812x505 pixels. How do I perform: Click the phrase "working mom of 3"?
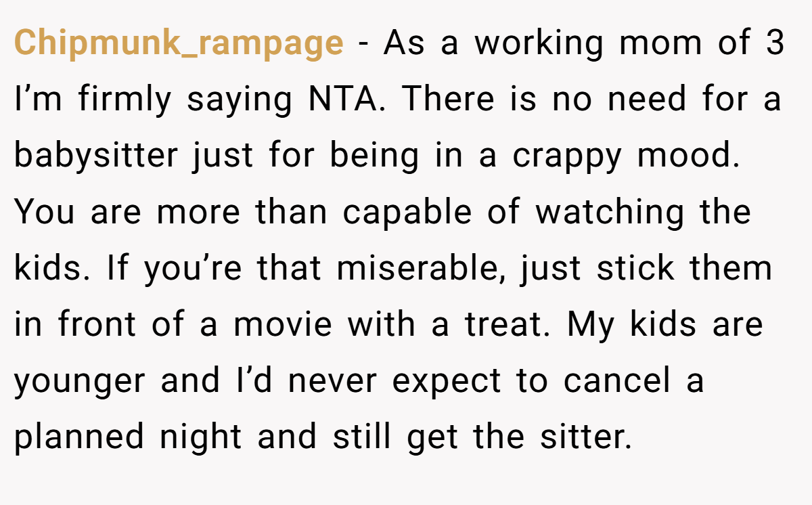(629, 43)
